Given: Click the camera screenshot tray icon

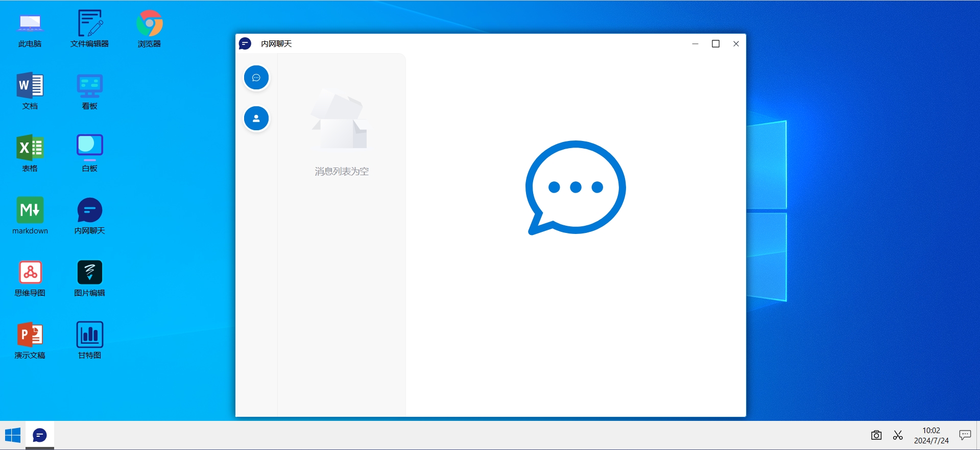Looking at the screenshot, I should 876,435.
